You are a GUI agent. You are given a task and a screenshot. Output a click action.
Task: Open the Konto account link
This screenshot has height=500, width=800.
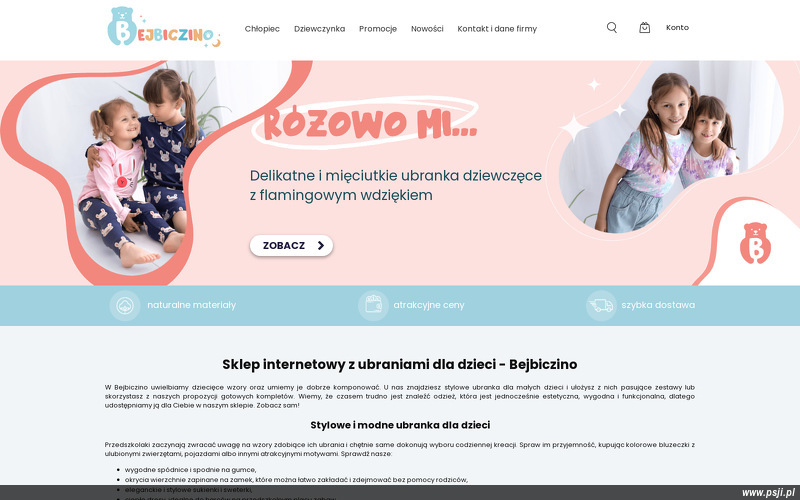click(677, 28)
